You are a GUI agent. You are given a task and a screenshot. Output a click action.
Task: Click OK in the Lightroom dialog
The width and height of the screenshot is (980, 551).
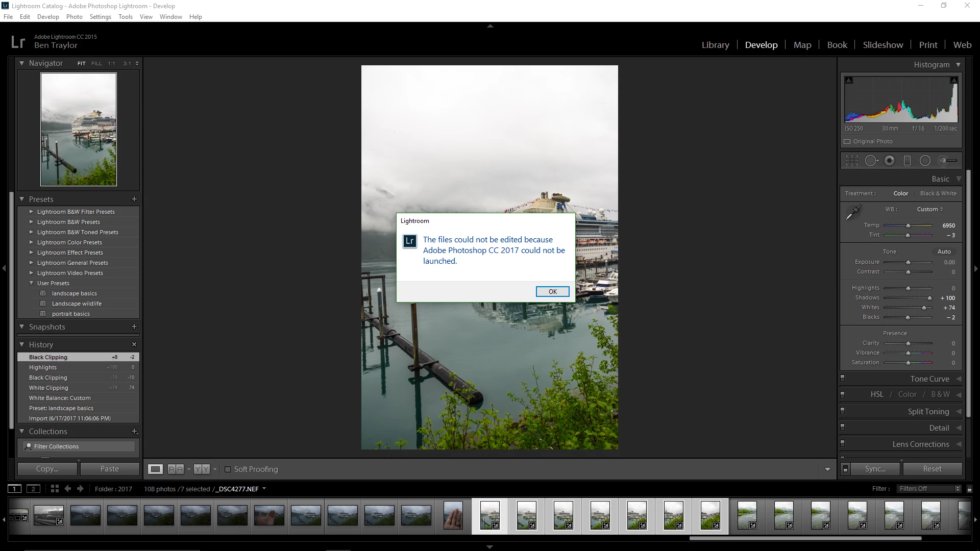click(552, 291)
